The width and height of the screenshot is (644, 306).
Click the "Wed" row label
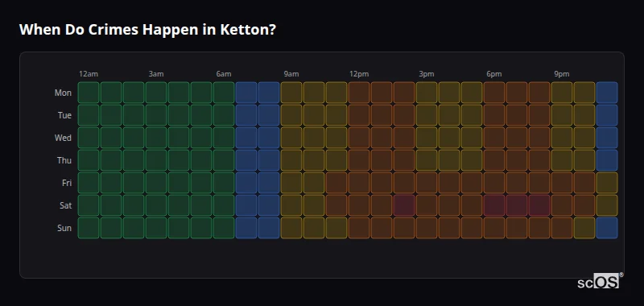click(x=63, y=138)
